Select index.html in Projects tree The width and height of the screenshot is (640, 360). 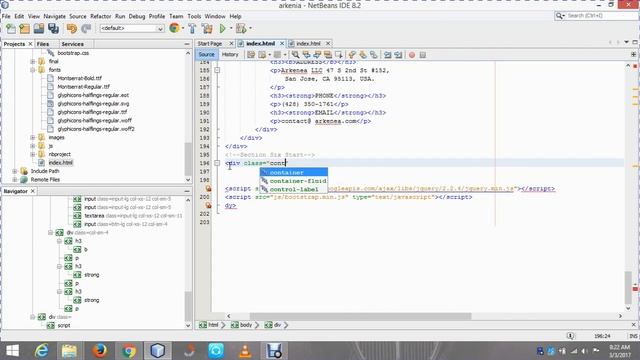pos(60,162)
